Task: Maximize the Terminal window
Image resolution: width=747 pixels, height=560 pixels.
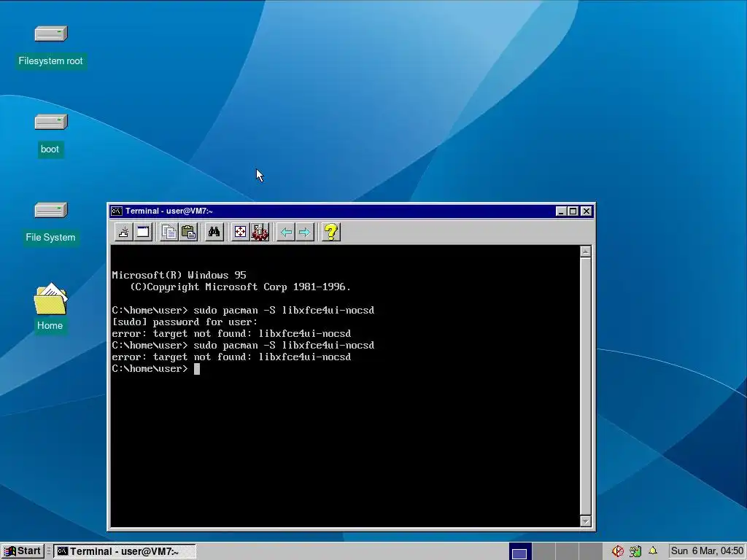Action: [573, 211]
